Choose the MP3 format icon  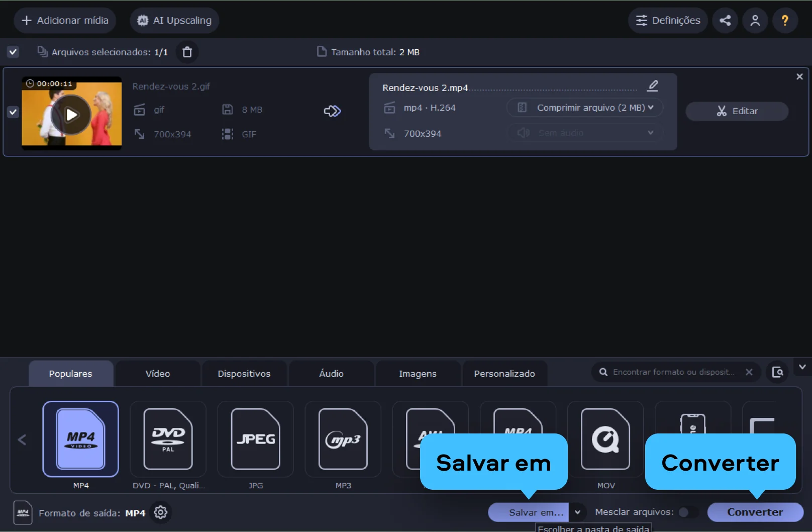[343, 439]
